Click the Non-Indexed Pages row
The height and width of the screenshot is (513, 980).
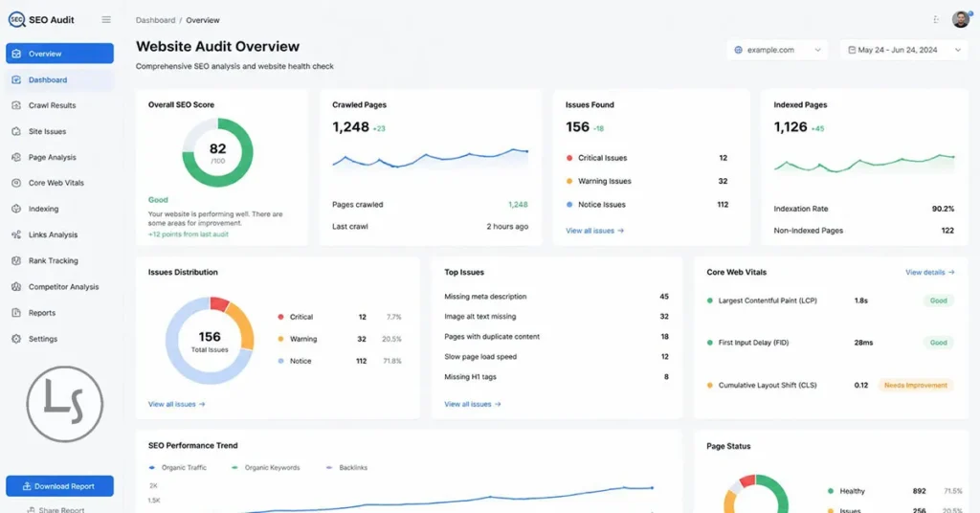tap(864, 231)
